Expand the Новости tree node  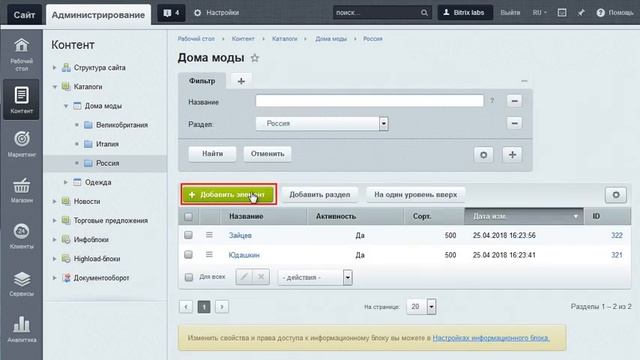[x=54, y=201]
